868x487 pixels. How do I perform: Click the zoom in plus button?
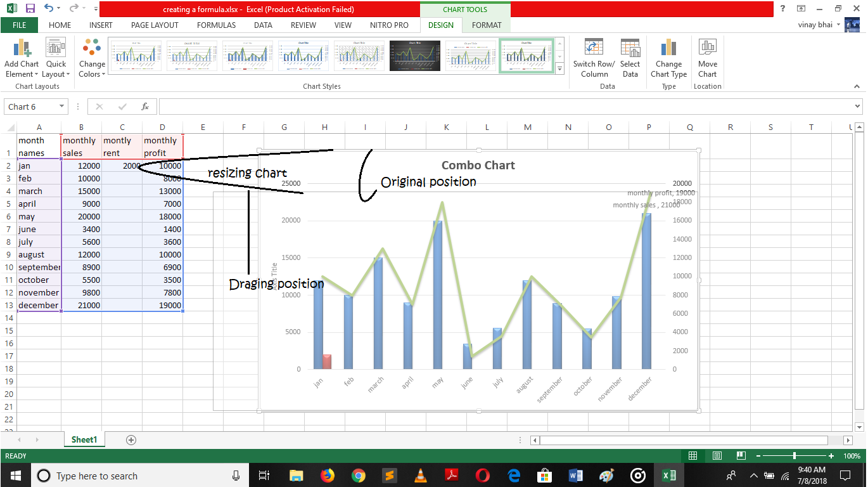coord(831,456)
